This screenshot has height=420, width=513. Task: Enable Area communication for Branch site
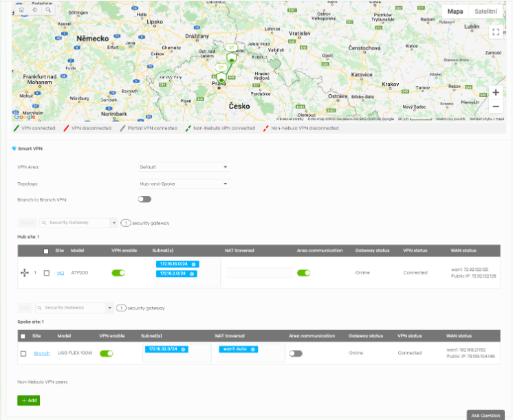(x=296, y=353)
